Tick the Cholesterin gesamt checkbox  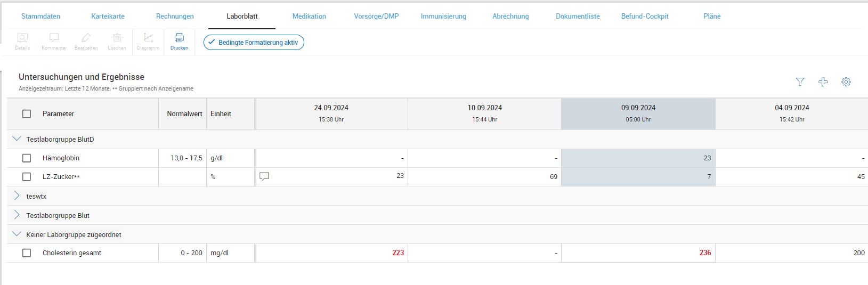(x=27, y=253)
